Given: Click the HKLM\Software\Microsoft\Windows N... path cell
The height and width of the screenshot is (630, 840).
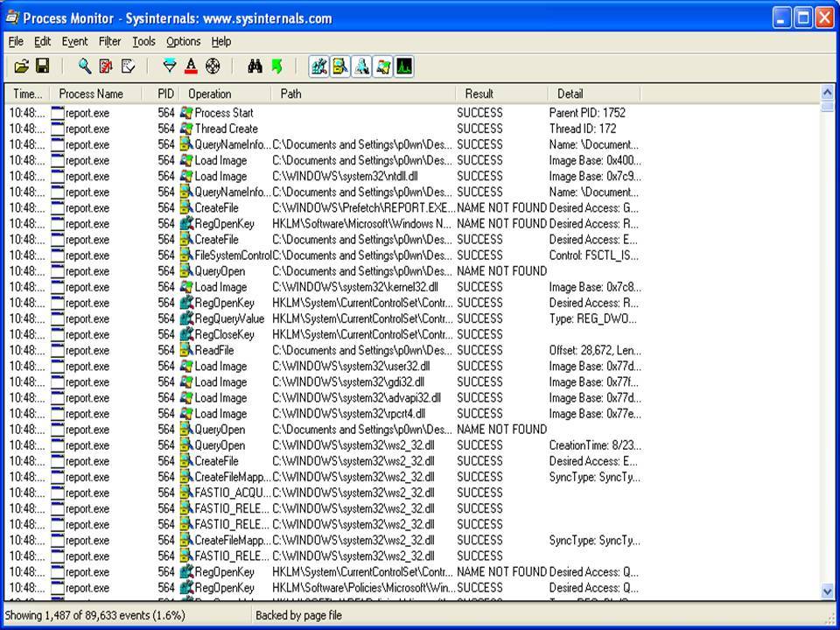Looking at the screenshot, I should [x=362, y=224].
